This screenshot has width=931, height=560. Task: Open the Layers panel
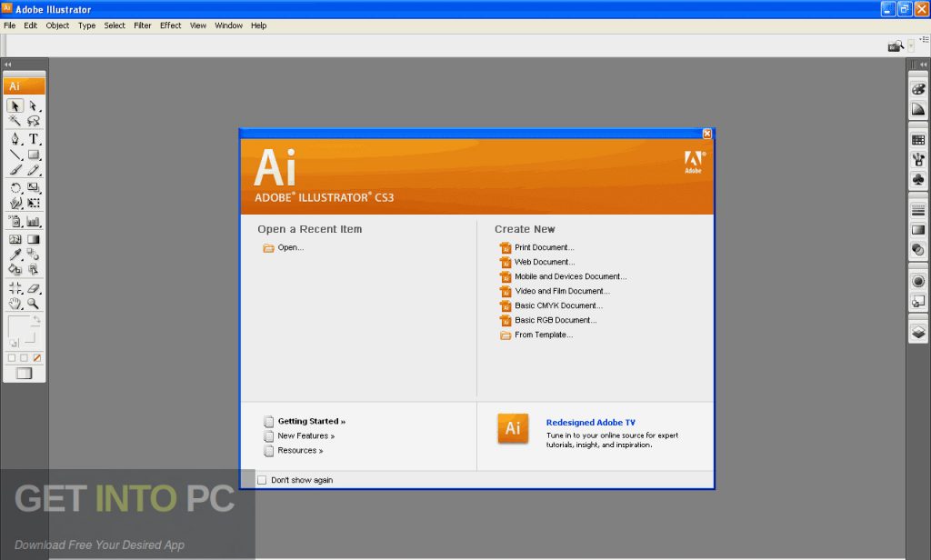point(918,332)
